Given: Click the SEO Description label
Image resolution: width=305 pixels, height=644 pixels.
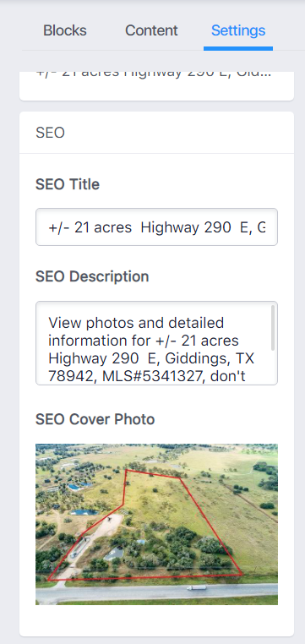Looking at the screenshot, I should (x=92, y=276).
